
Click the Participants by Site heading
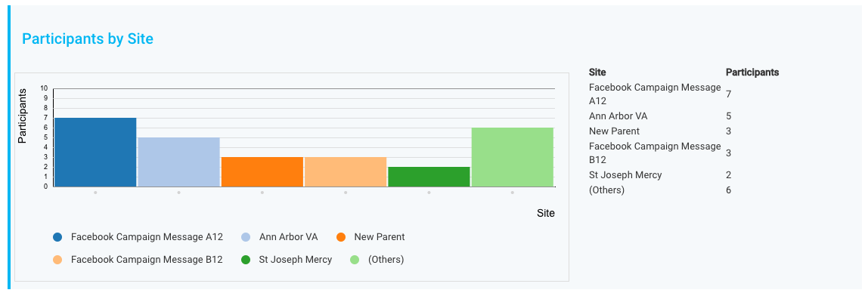pos(88,39)
